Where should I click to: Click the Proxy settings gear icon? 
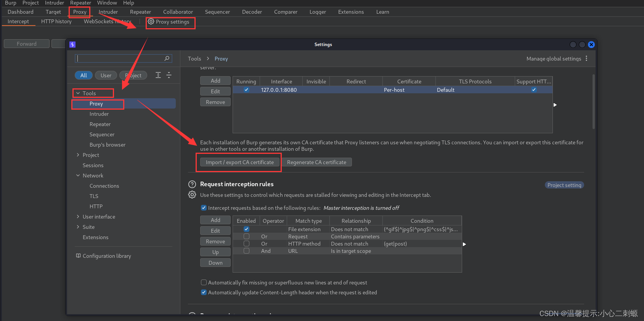(151, 22)
